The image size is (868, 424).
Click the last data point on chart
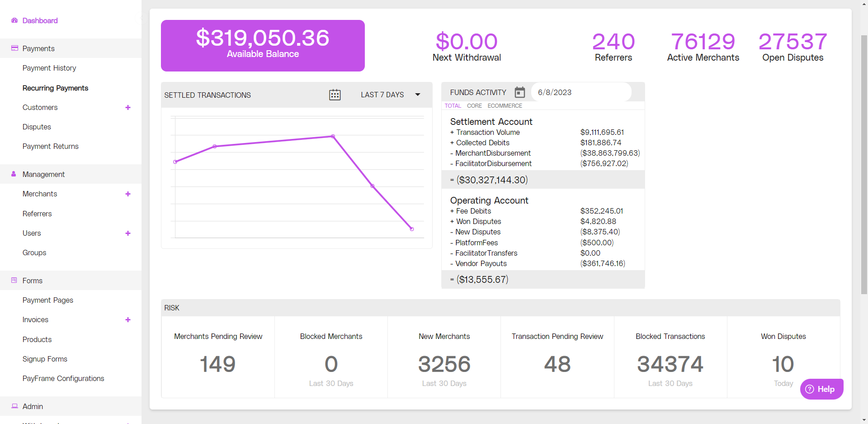[412, 229]
